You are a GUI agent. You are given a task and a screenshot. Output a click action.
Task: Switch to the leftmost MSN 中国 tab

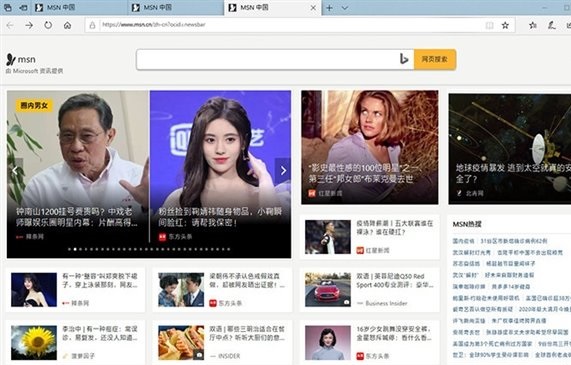(79, 8)
